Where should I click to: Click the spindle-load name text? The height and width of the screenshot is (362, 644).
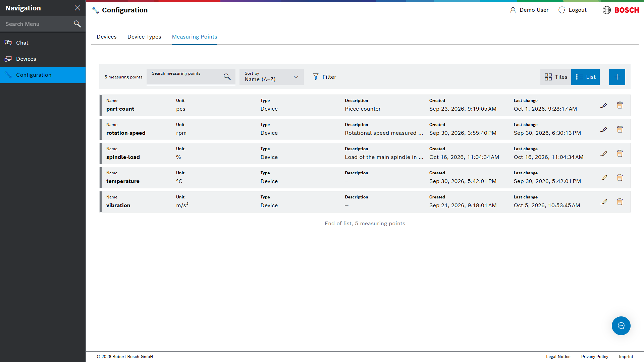coord(123,157)
